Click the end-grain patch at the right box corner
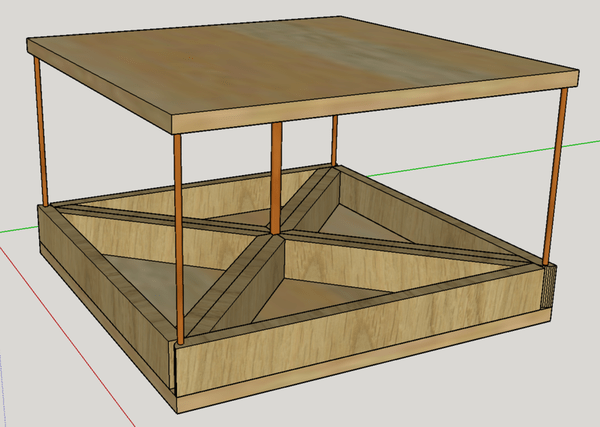600x427 pixels. 547,288
